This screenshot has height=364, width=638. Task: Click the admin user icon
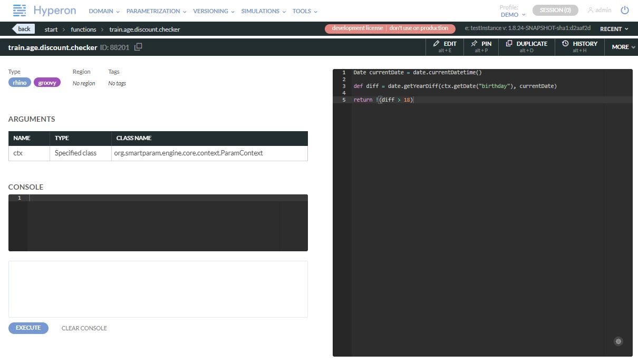coord(591,10)
